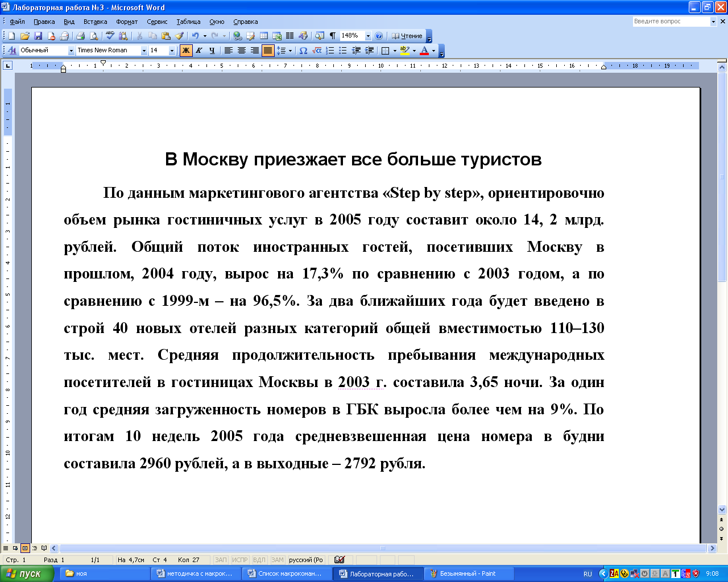Toggle show/hide paragraph marks
This screenshot has height=582, width=728.
click(x=333, y=36)
